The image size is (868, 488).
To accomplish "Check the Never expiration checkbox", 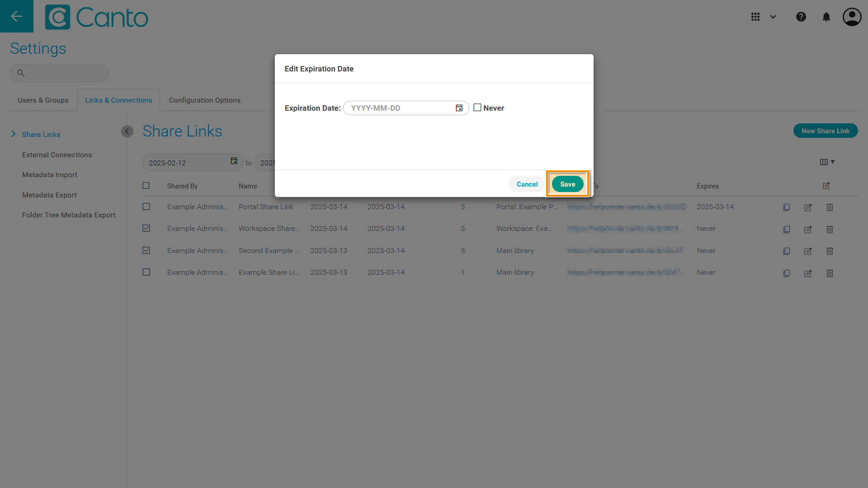I will click(x=477, y=108).
